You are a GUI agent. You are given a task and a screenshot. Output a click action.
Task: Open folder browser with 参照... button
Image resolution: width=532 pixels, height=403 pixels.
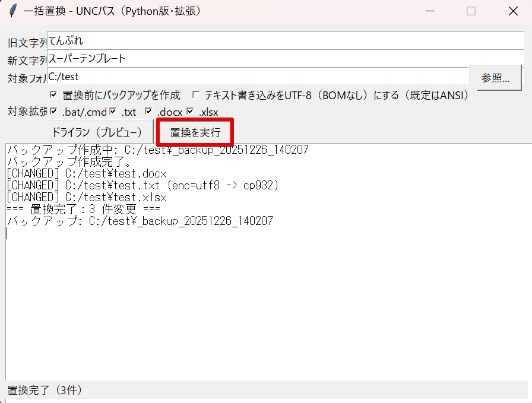495,78
